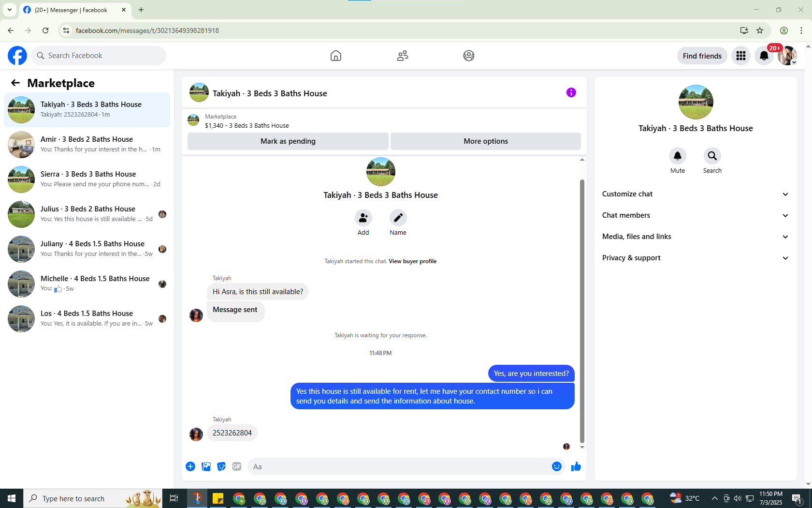Show hidden system tray icons
This screenshot has height=508, width=812.
(714, 498)
